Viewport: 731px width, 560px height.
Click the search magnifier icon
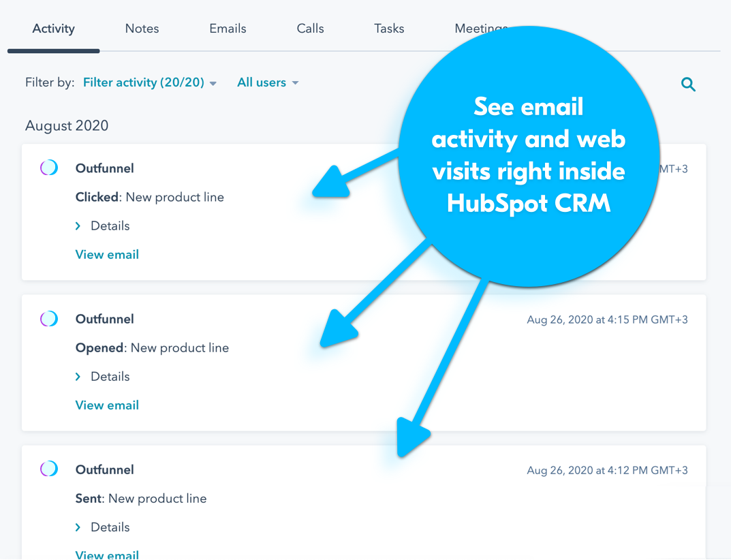tap(688, 84)
